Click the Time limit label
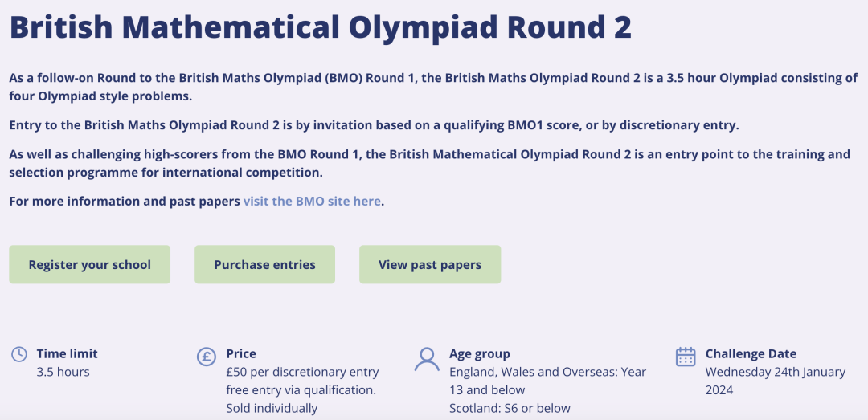 point(67,353)
